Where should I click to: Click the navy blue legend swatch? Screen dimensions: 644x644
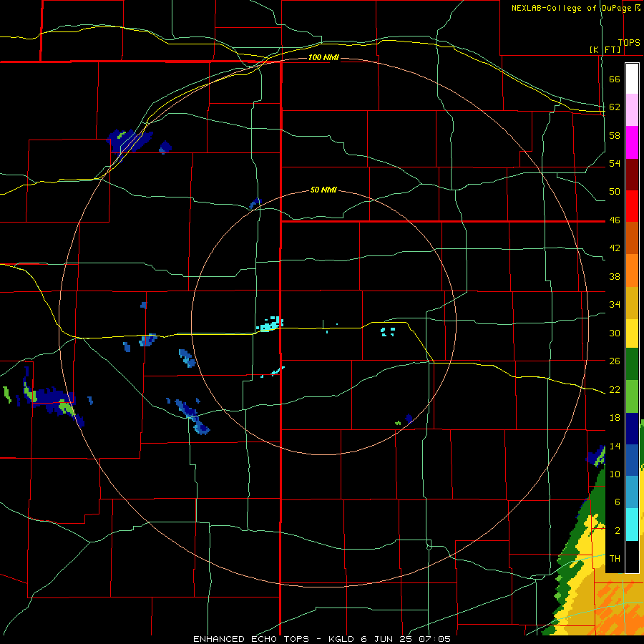632,429
